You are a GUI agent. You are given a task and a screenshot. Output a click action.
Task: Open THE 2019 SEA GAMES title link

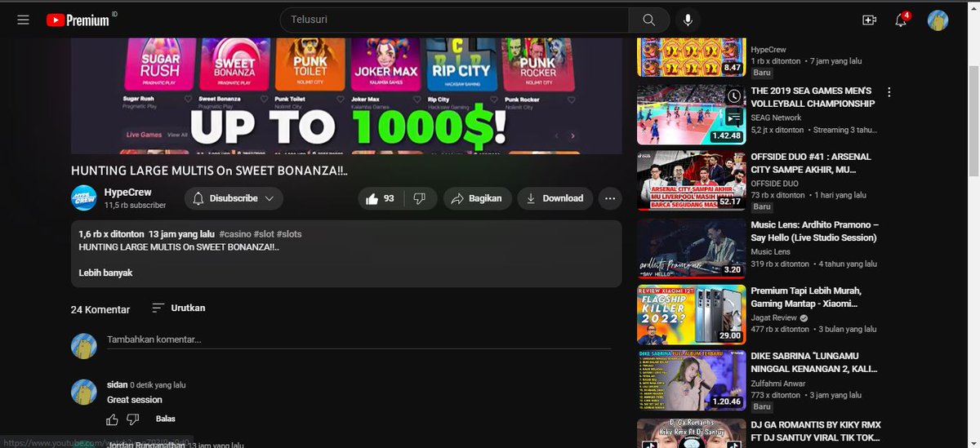[813, 97]
